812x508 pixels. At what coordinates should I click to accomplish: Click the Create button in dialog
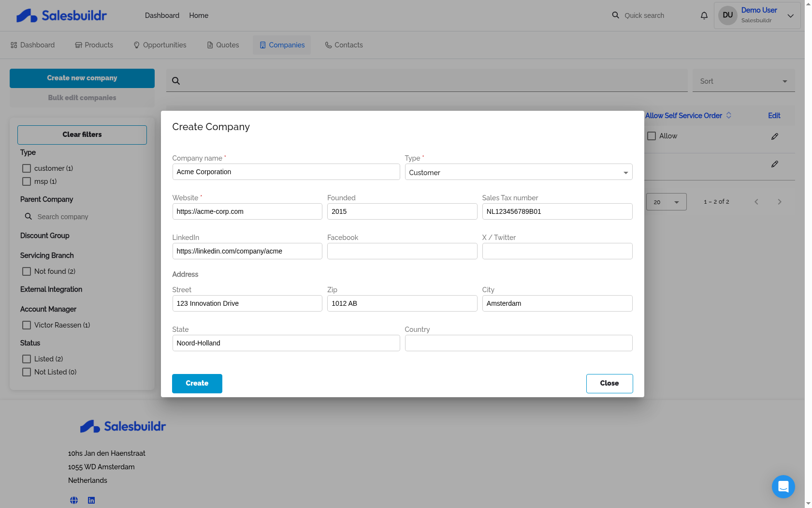197,384
